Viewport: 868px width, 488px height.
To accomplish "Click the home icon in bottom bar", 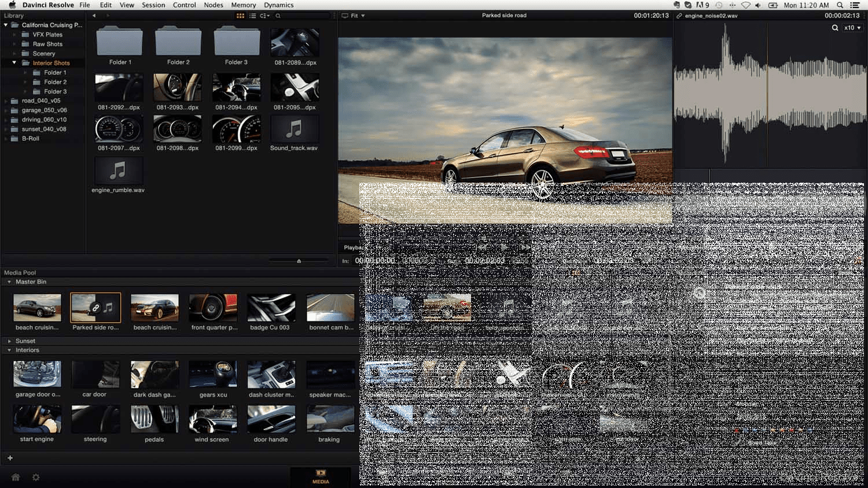I will click(x=16, y=477).
